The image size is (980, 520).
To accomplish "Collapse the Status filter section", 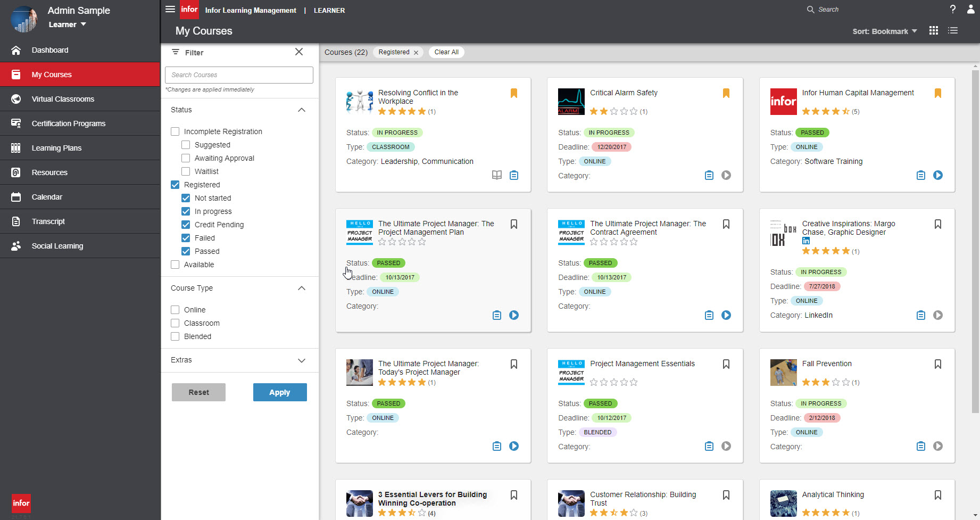I will point(302,110).
